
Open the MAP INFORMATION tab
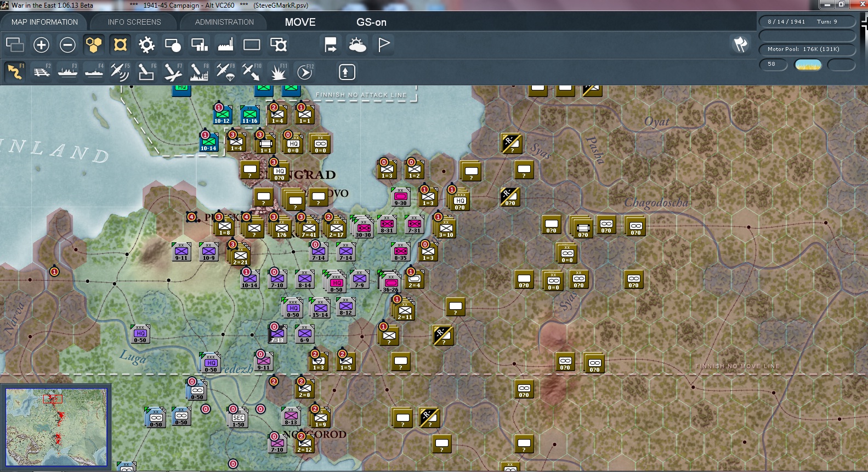pos(44,22)
